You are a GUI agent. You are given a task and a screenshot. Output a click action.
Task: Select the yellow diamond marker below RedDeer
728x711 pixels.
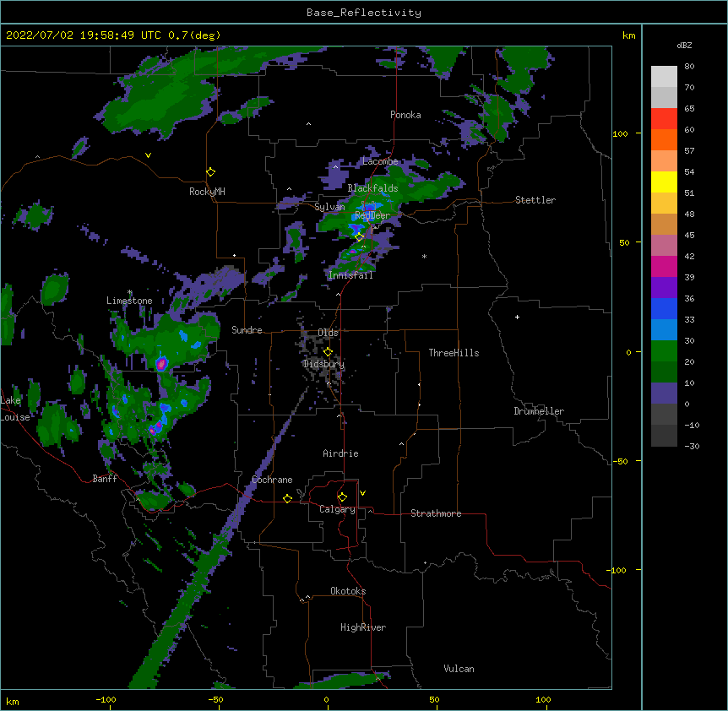point(360,237)
